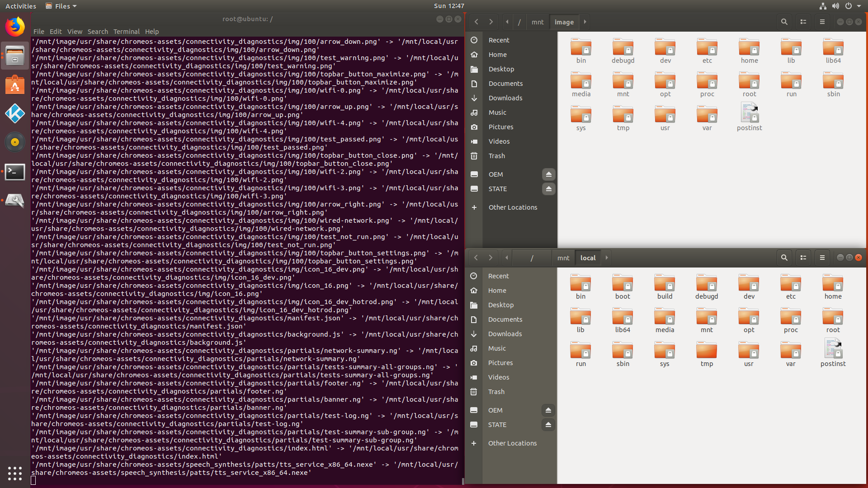Open the Search menu in terminal
868x488 pixels.
(98, 32)
